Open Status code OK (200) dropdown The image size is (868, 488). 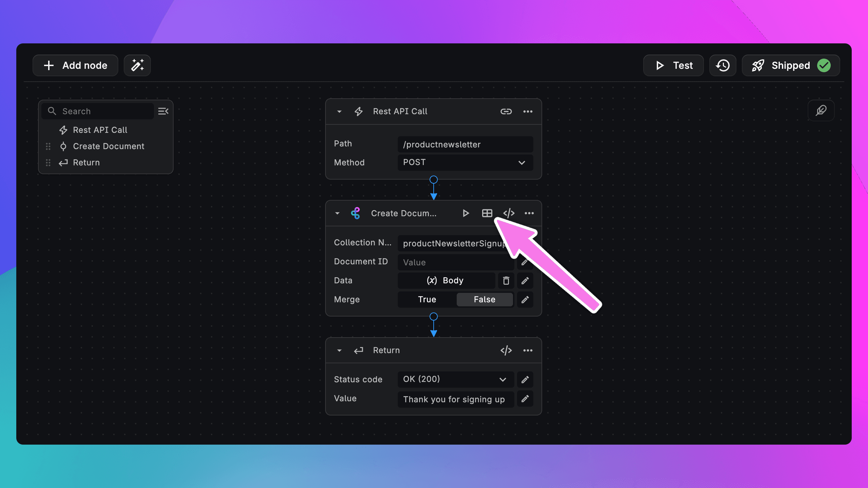(455, 379)
